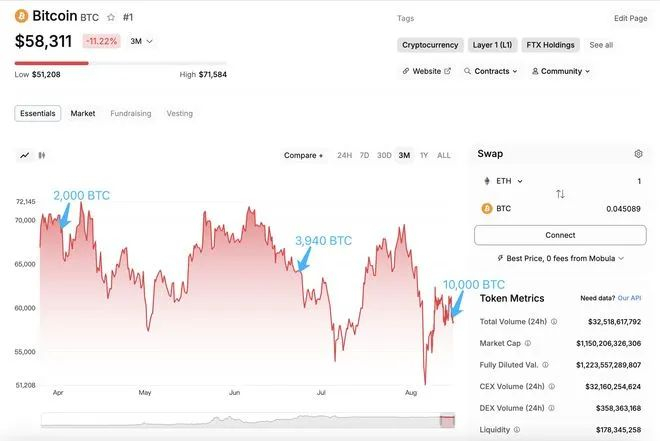Click the swap direction arrows icon
Screen dimensions: 660x441
(x=560, y=194)
